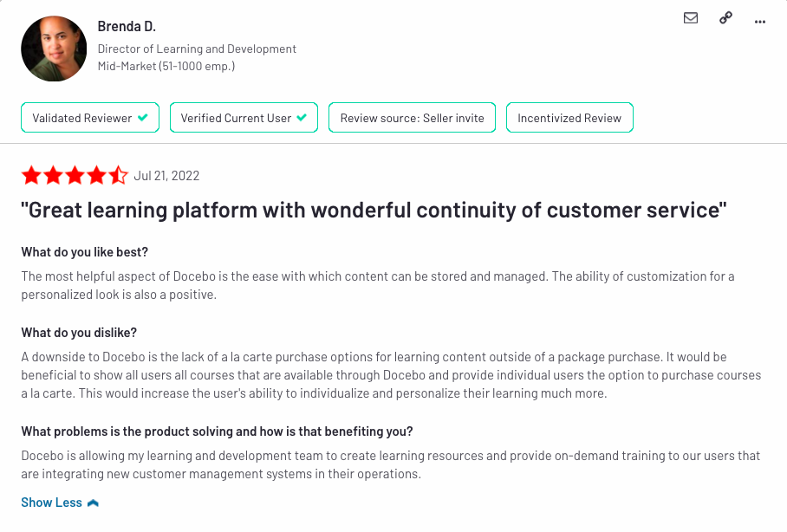
Task: Click the Verified Current User checkmark
Action: pos(302,118)
